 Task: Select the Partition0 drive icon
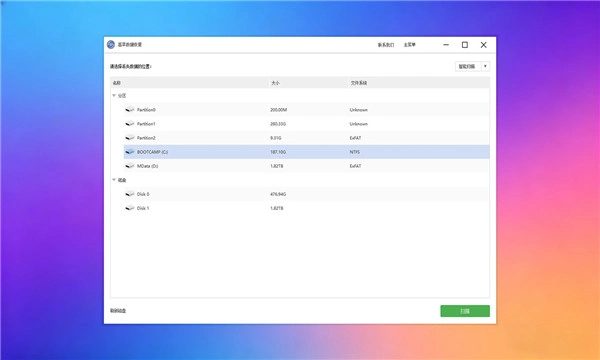(130, 110)
